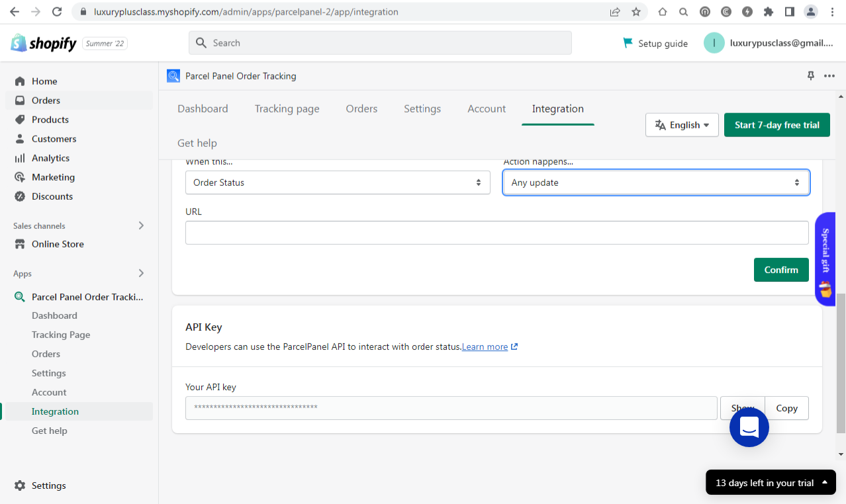
Task: Open the English language selector
Action: (x=682, y=124)
